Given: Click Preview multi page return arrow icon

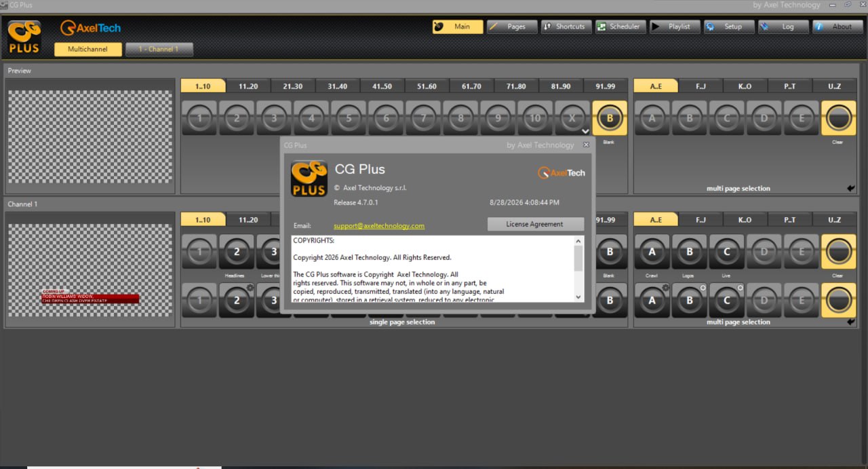Looking at the screenshot, I should pos(851,189).
